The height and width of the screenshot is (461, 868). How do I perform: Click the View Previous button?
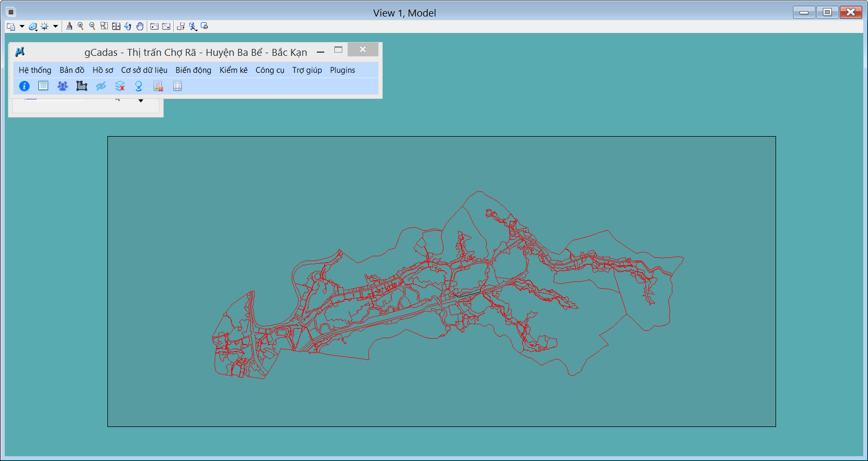(154, 26)
